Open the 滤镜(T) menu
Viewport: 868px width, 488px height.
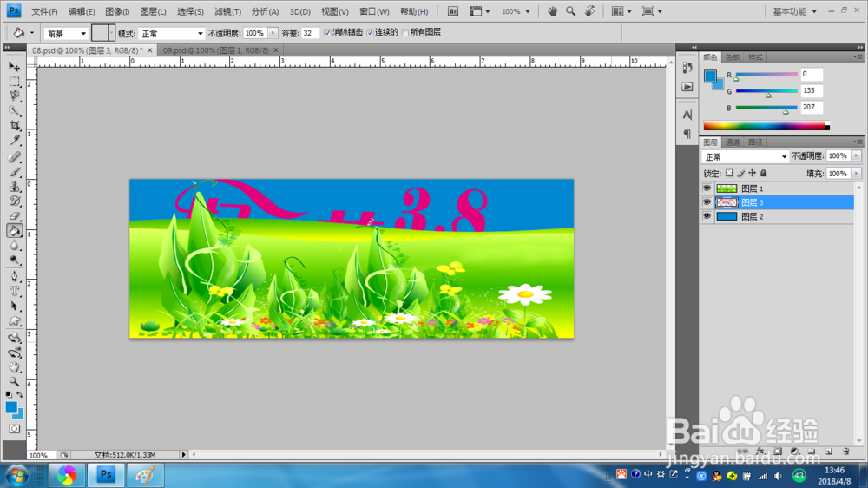[227, 11]
